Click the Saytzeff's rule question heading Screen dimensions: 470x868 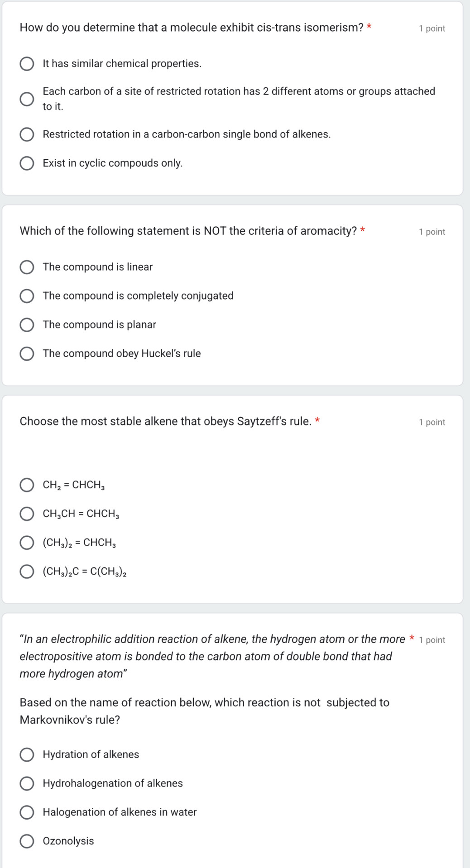(168, 421)
